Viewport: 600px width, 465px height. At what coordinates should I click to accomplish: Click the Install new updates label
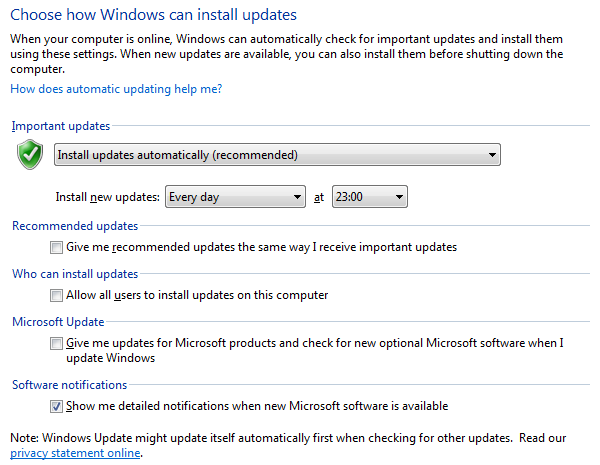[x=107, y=197]
